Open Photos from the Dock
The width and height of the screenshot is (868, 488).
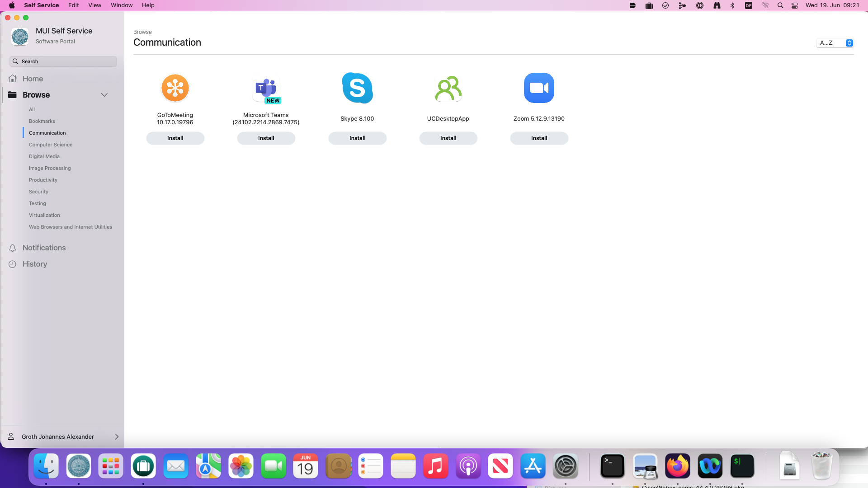click(x=241, y=466)
